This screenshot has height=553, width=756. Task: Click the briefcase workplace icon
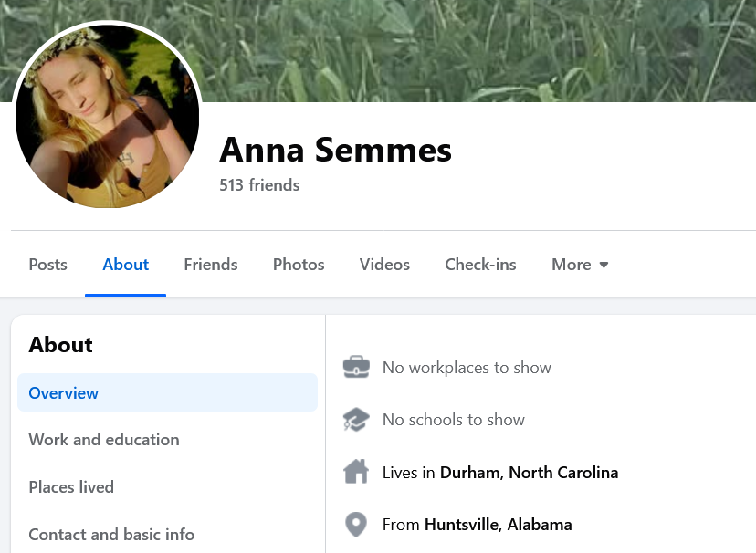[x=356, y=368]
